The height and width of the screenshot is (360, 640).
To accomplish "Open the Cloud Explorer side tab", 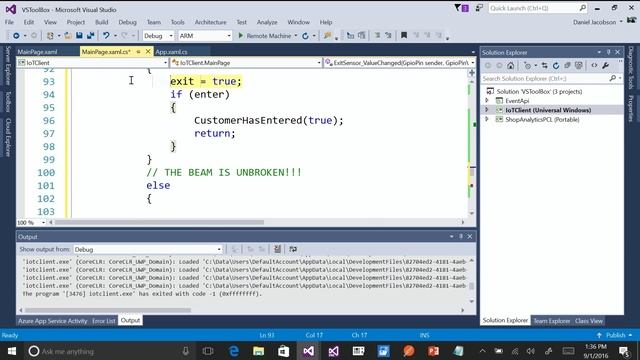I will 8,138.
